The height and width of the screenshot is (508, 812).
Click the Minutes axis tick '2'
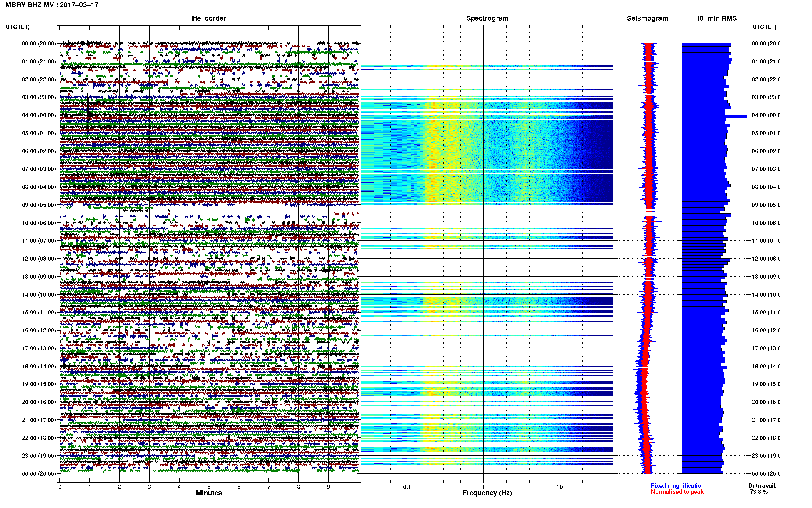click(120, 487)
